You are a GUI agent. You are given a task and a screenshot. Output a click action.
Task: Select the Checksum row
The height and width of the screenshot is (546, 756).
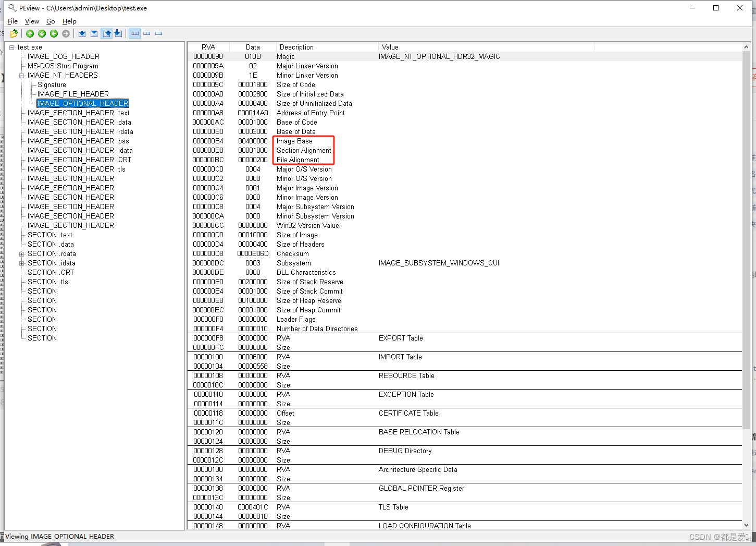point(465,253)
